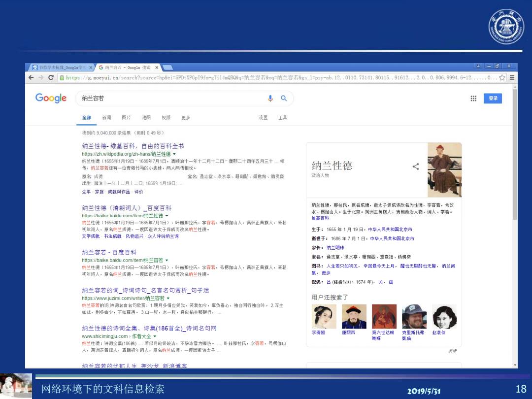Open the book 人生若只如初见
Image resolution: width=532 pixels, height=399 pixels.
[x=342, y=266]
